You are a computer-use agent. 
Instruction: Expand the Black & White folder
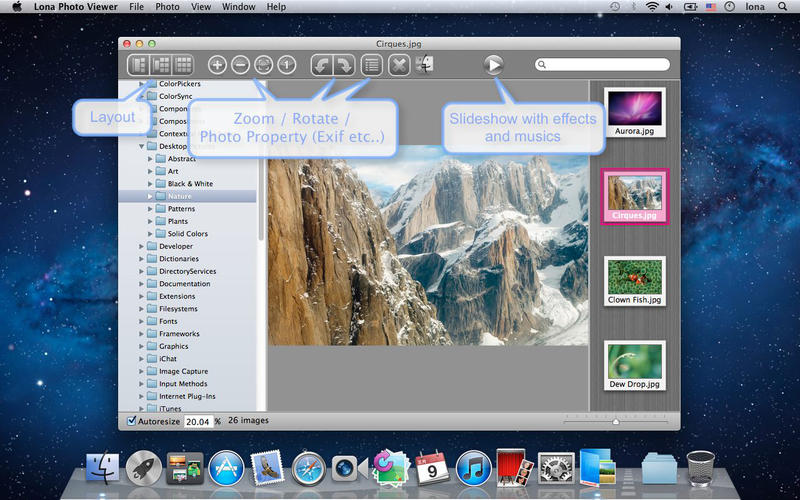pos(150,184)
